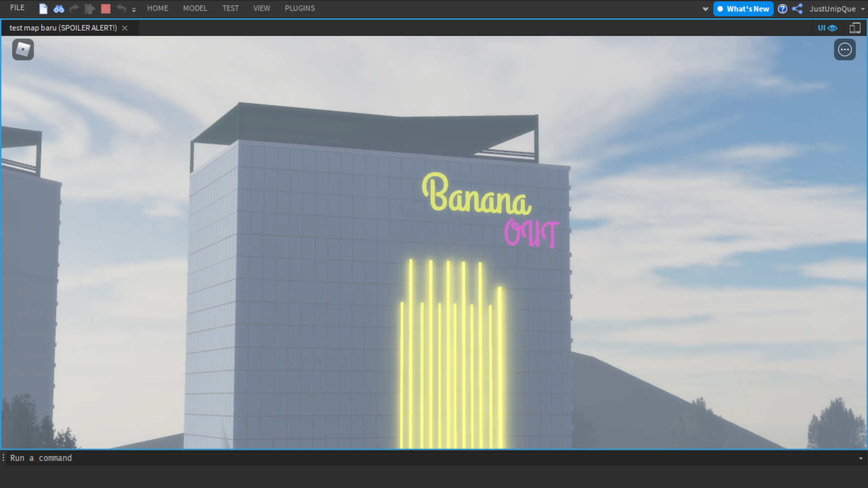This screenshot has height=488, width=868.
Task: Collapse the ribbon with the chevron
Action: click(x=705, y=9)
